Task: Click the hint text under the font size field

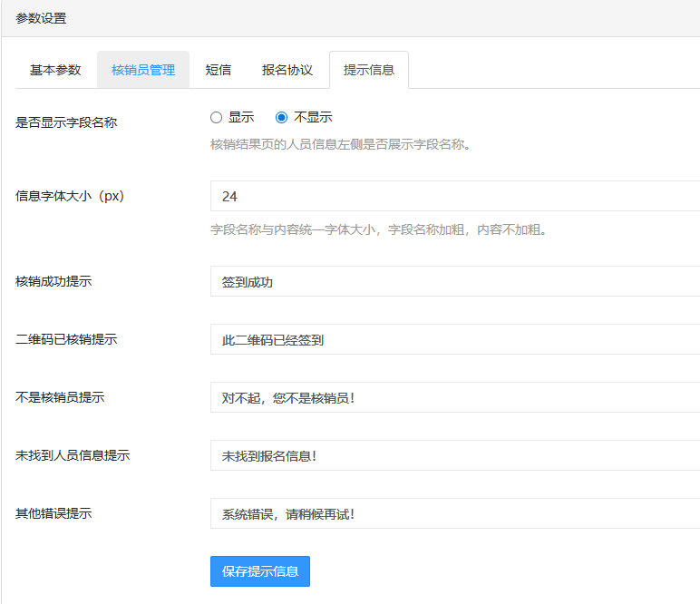Action: (x=378, y=229)
